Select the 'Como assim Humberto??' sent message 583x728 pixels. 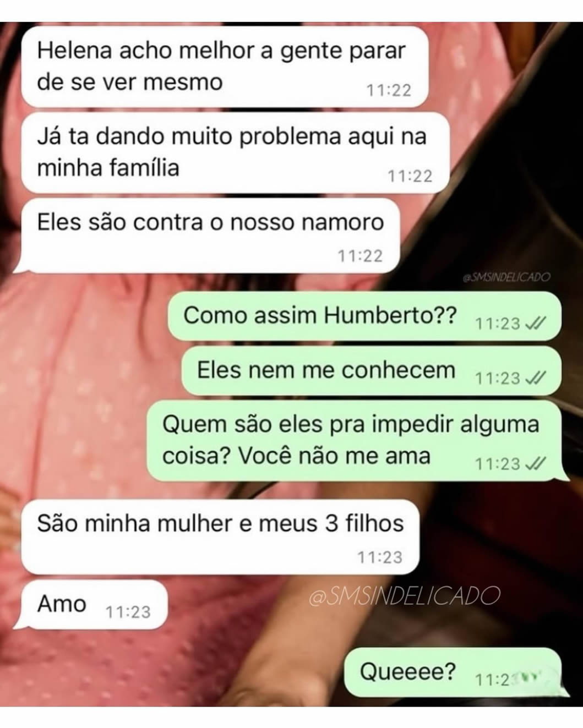click(364, 316)
